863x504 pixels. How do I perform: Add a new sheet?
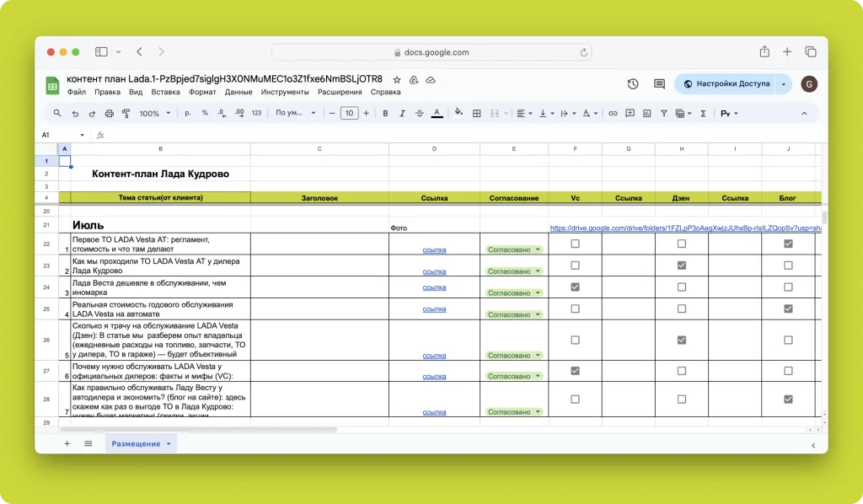[x=67, y=443]
